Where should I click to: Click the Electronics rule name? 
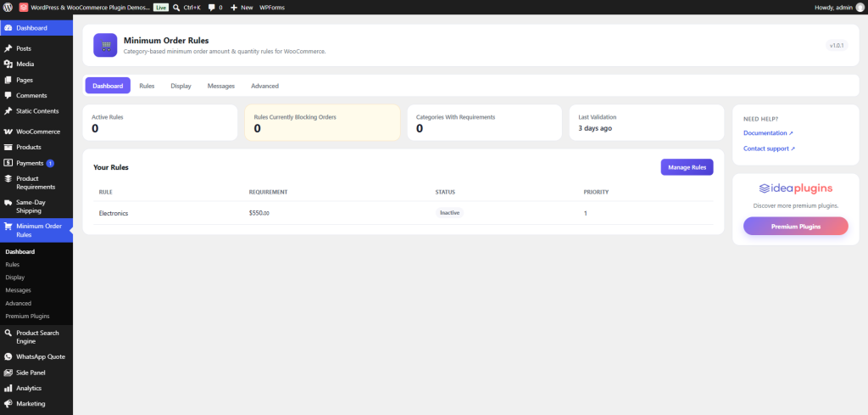114,213
